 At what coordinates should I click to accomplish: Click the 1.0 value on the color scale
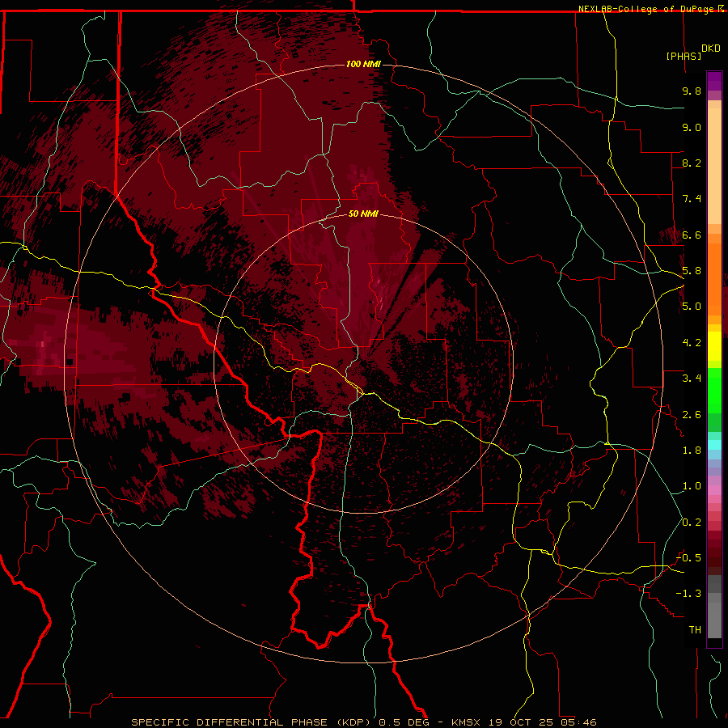[x=692, y=486]
